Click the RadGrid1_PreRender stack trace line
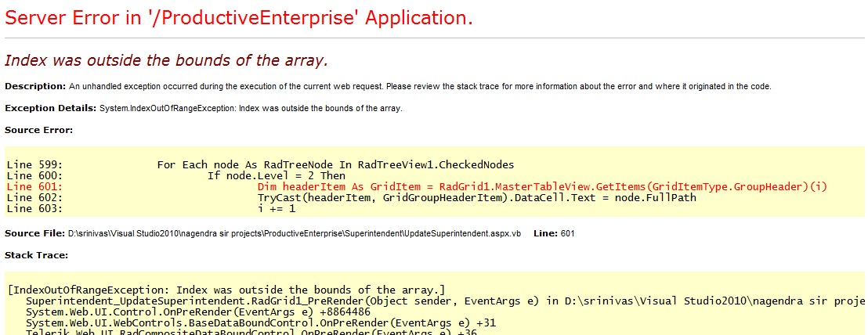The image size is (868, 335). (446, 301)
